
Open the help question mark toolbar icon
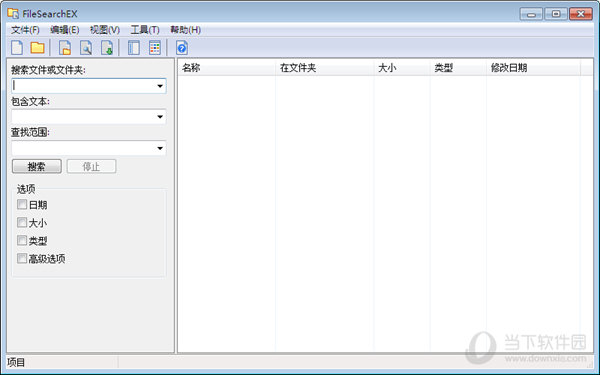(x=182, y=48)
